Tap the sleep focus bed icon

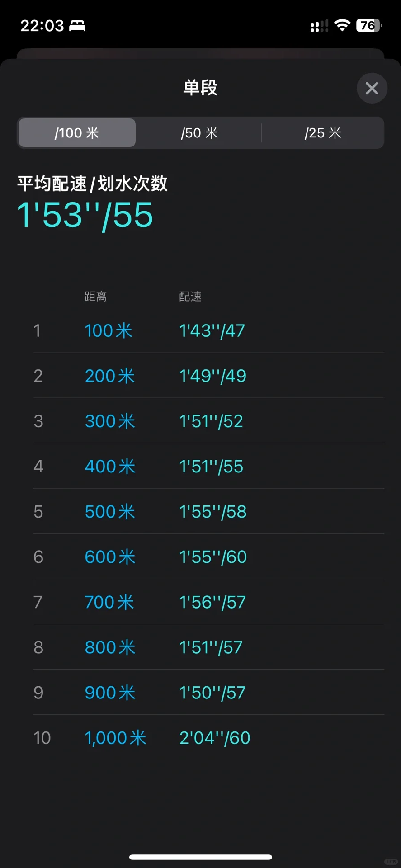coord(77,26)
